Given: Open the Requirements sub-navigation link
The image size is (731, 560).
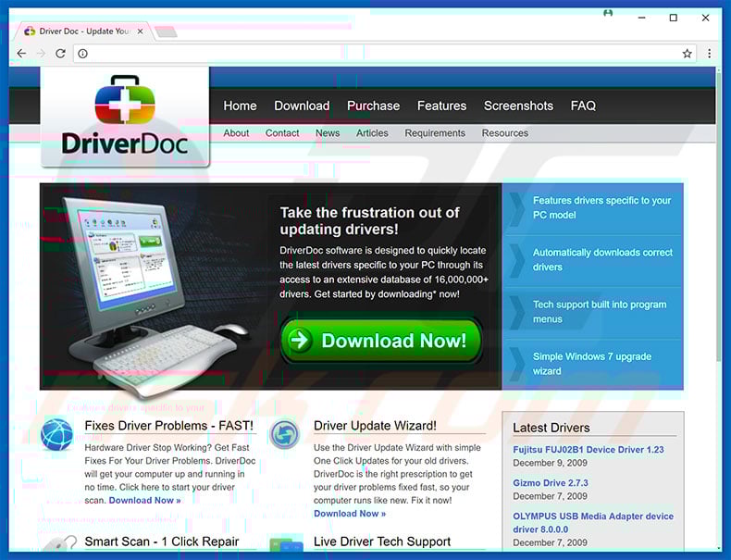Looking at the screenshot, I should point(435,133).
